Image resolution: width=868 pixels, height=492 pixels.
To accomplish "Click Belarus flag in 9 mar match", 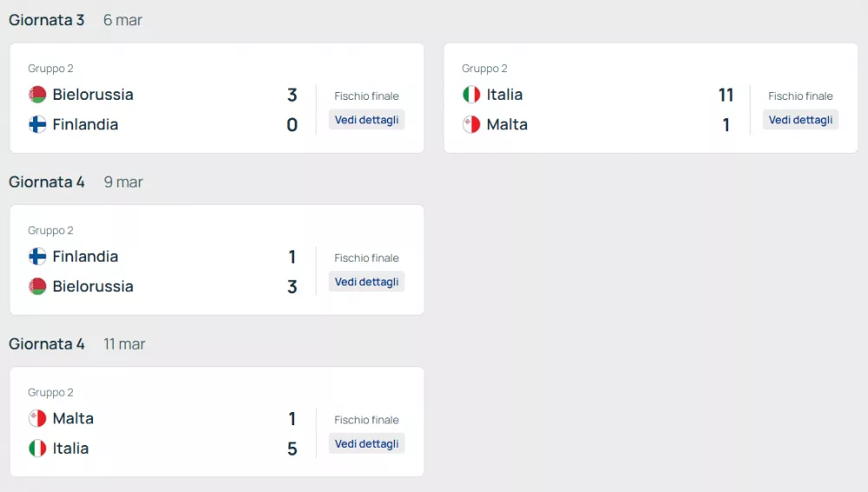I will (x=37, y=286).
